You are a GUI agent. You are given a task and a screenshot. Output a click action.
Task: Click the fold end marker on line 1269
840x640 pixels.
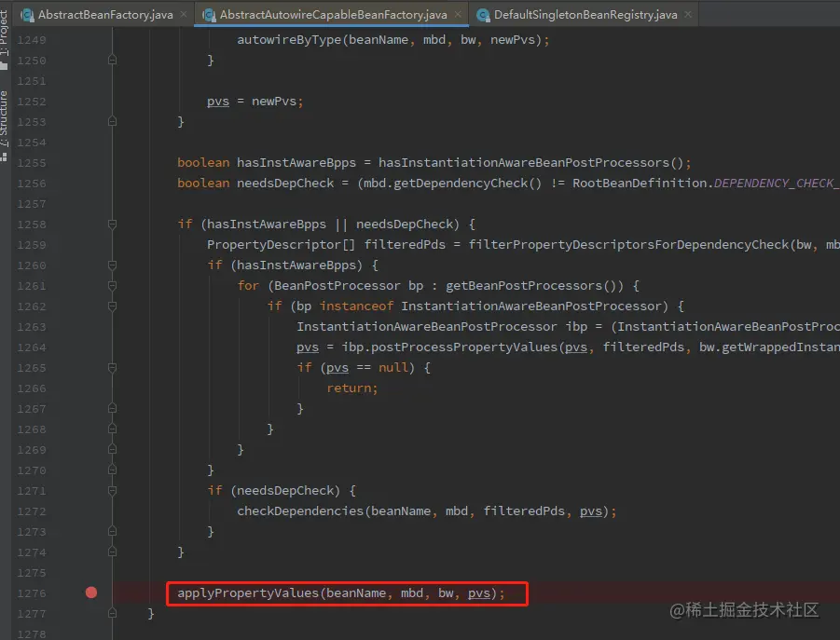click(112, 450)
